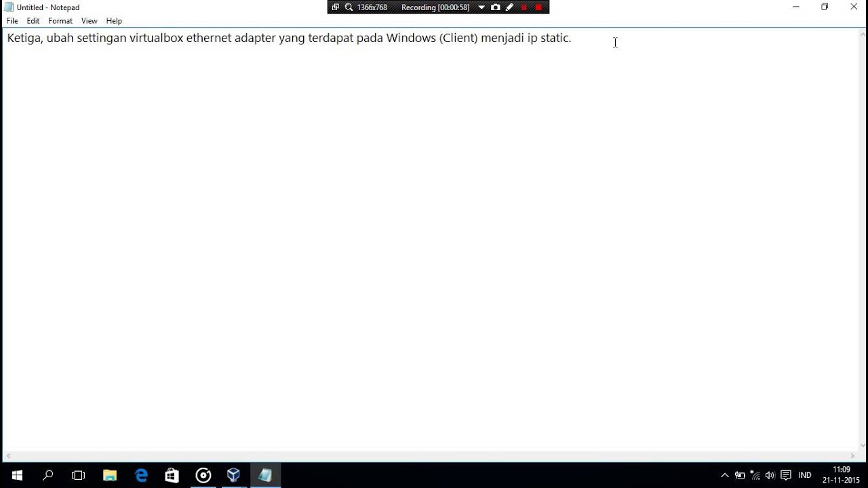The image size is (868, 488).
Task: Click the horizontal scrollbar left arrow
Action: [7, 456]
